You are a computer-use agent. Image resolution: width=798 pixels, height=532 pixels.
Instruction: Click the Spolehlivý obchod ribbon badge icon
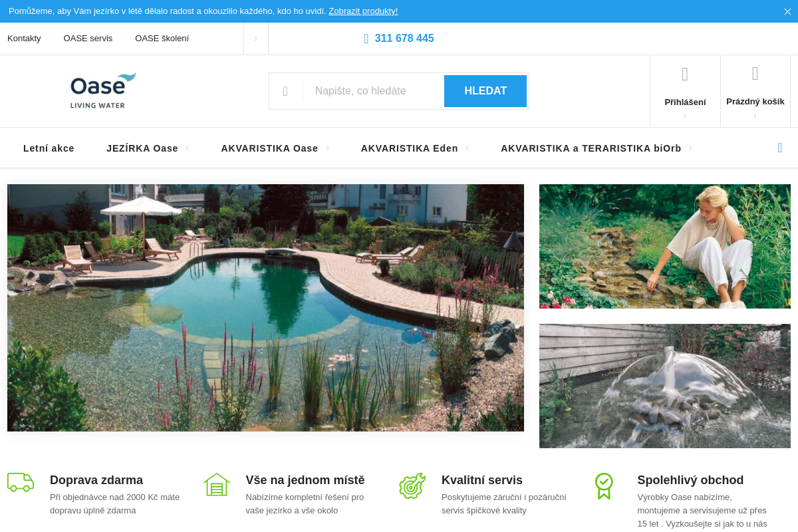[x=604, y=486]
